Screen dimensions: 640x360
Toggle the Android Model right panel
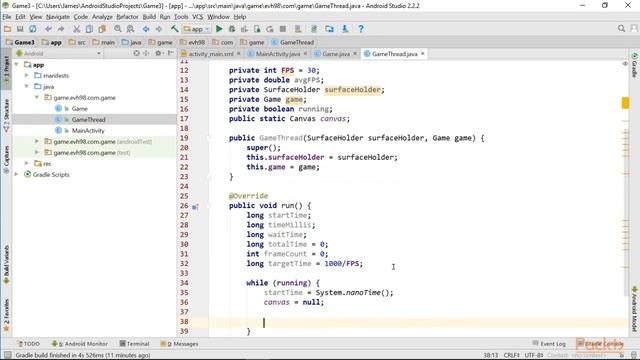click(x=634, y=309)
